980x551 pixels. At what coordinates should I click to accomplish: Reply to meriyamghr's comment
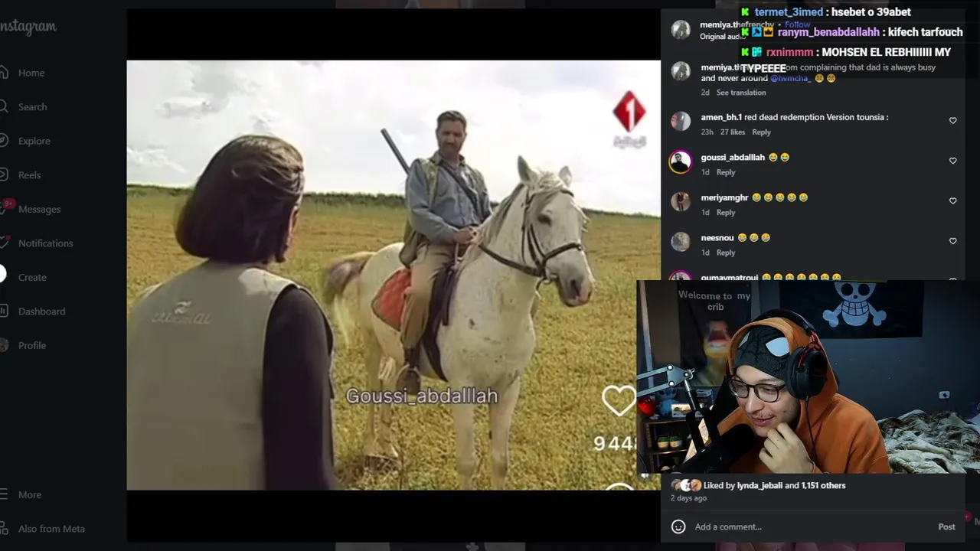point(726,213)
